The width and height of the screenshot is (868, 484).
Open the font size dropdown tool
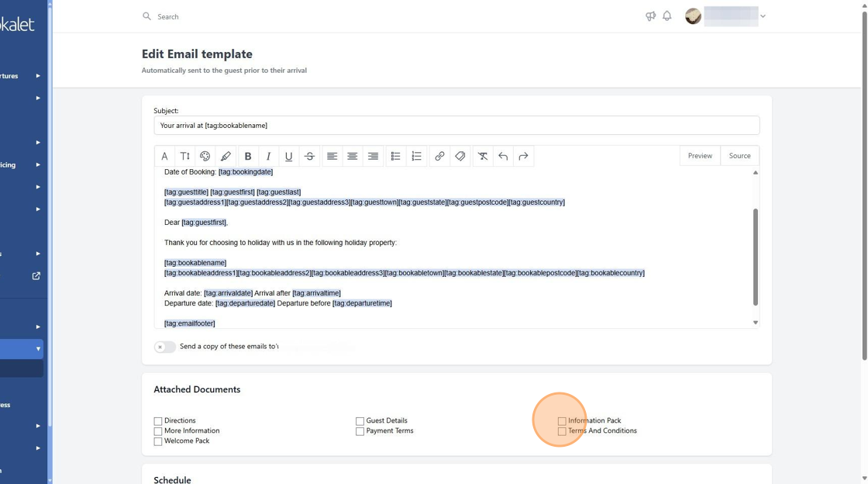185,156
